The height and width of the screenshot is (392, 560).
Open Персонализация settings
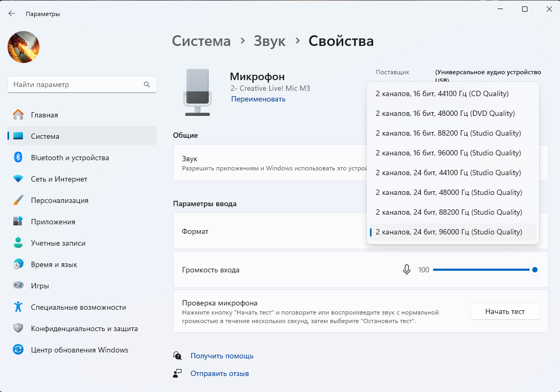tap(82, 200)
